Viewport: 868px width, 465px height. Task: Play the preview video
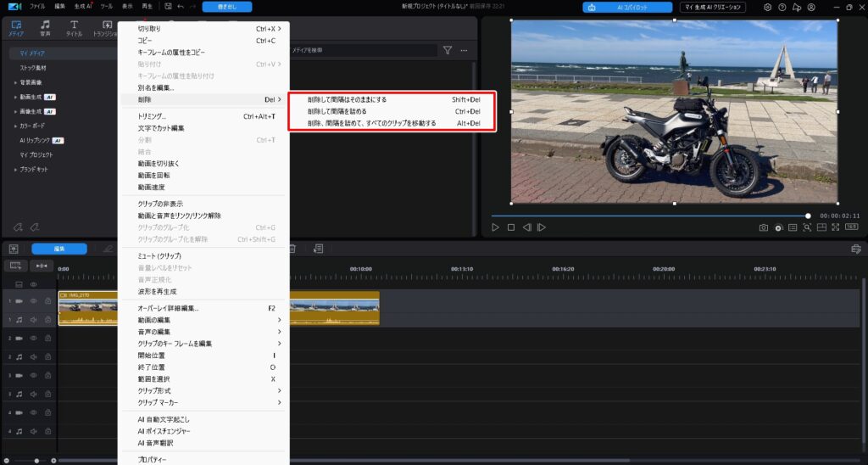click(x=495, y=227)
